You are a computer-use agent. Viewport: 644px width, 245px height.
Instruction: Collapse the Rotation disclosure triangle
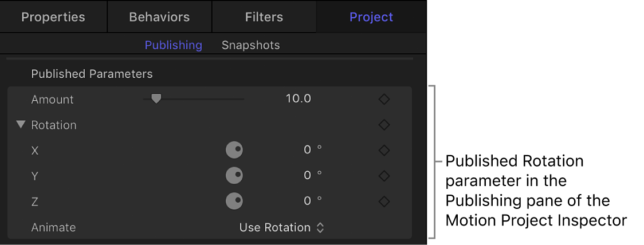(21, 125)
